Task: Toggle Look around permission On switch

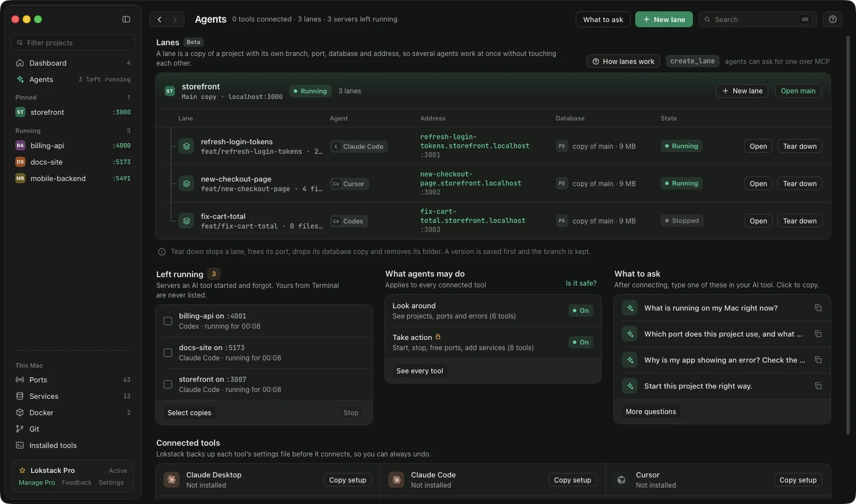Action: coord(580,311)
